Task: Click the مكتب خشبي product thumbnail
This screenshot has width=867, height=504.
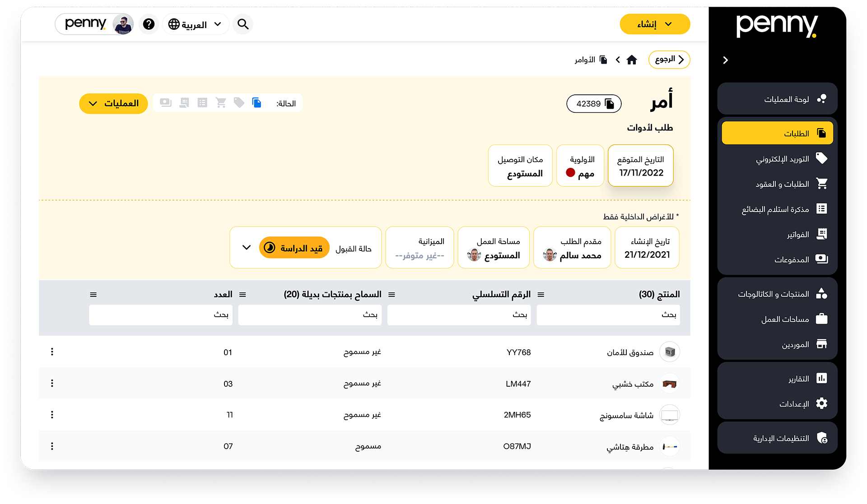Action: [x=670, y=384]
